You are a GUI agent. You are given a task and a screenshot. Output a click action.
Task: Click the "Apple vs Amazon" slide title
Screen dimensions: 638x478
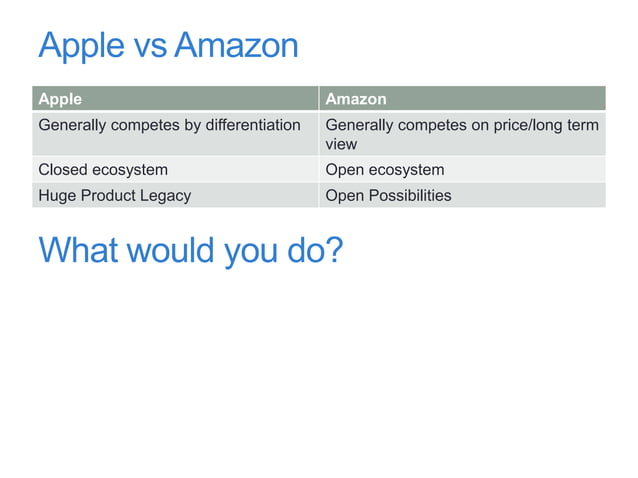(x=168, y=46)
